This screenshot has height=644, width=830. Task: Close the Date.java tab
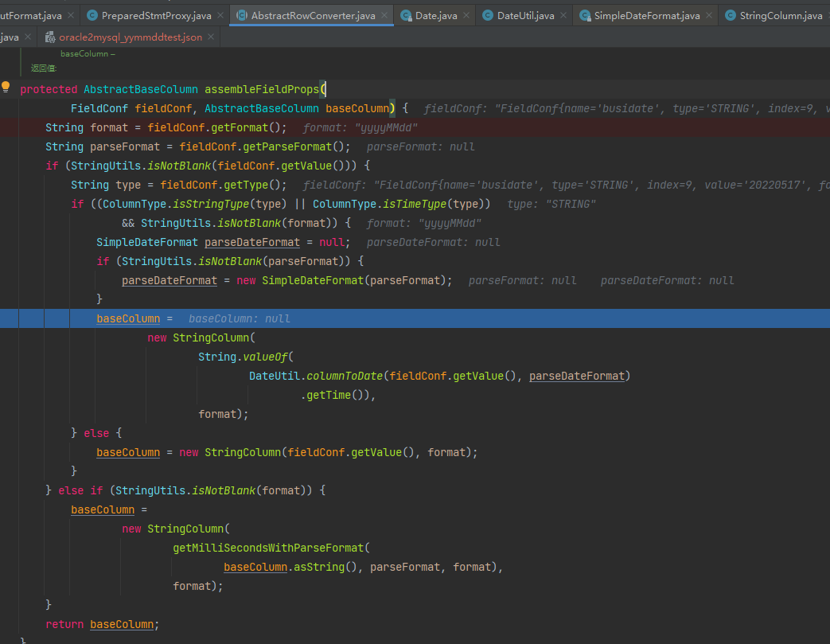click(466, 16)
